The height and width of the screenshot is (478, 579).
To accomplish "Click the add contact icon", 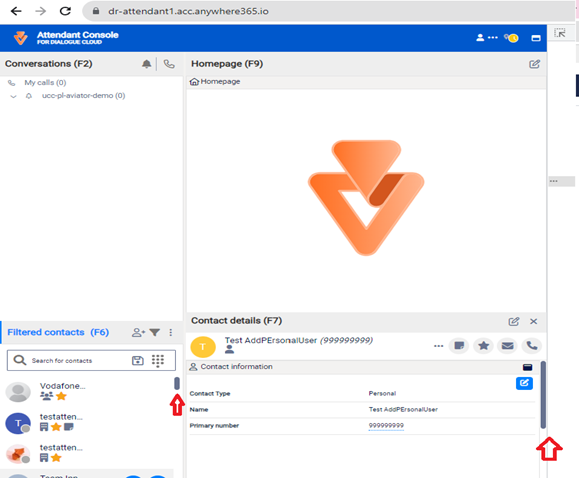I will click(x=138, y=332).
